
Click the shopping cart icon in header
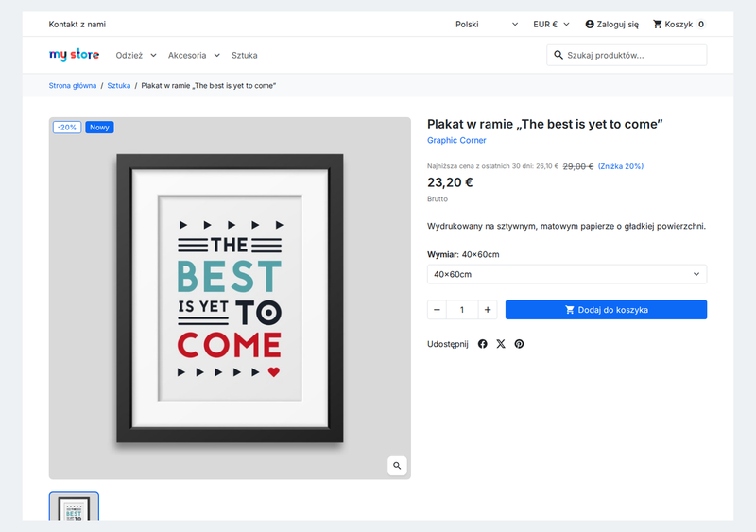point(657,25)
